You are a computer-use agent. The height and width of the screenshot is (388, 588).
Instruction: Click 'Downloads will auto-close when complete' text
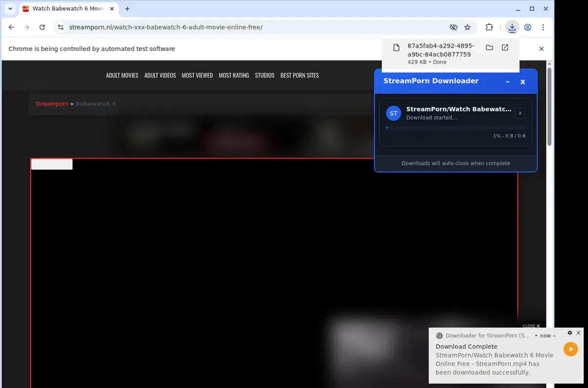click(456, 163)
